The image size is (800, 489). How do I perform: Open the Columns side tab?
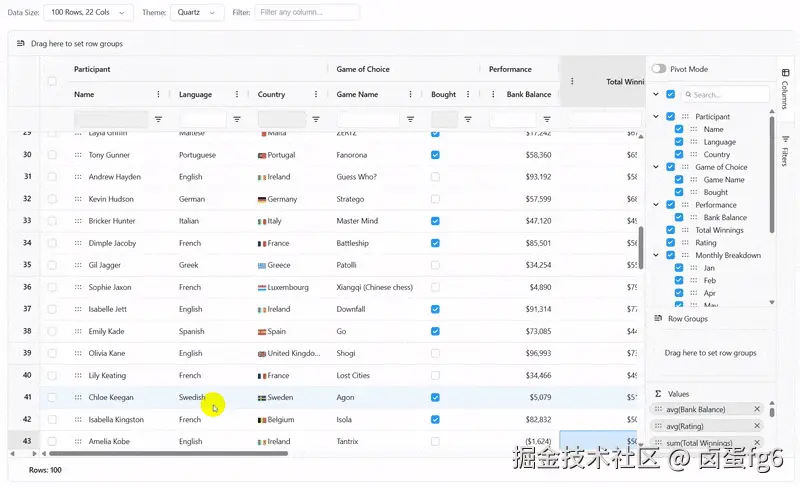tap(785, 89)
